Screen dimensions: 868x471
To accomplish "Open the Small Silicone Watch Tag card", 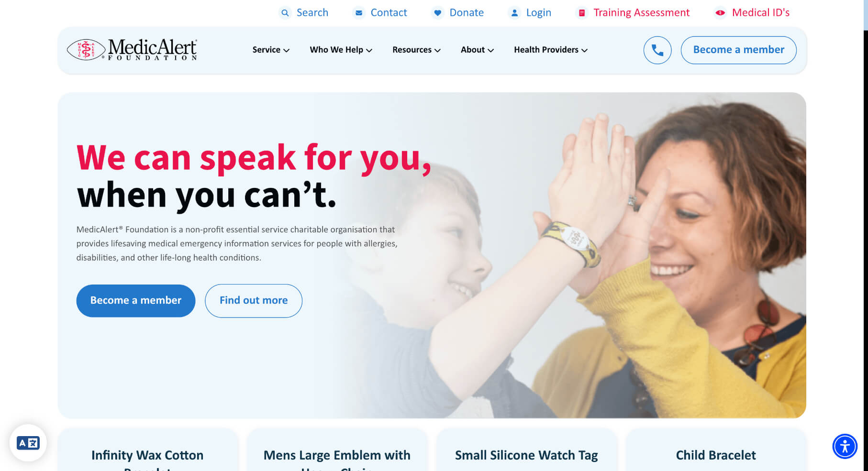I will 526,450.
